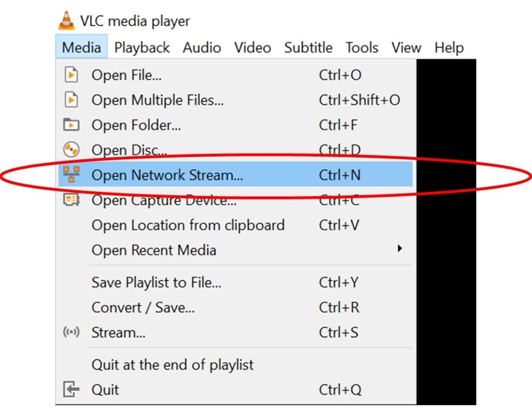Image resolution: width=532 pixels, height=416 pixels.
Task: Open the Audio menu
Action: pos(202,47)
